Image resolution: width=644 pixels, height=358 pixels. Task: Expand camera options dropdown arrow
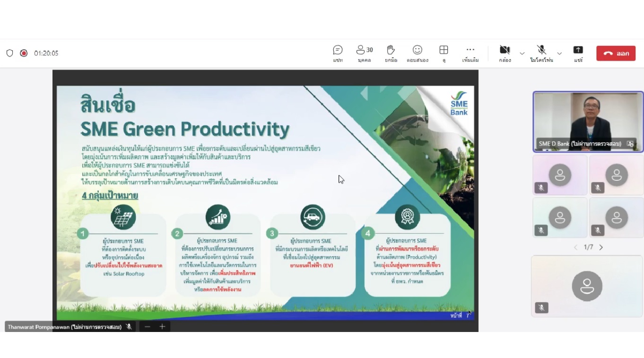tap(522, 53)
